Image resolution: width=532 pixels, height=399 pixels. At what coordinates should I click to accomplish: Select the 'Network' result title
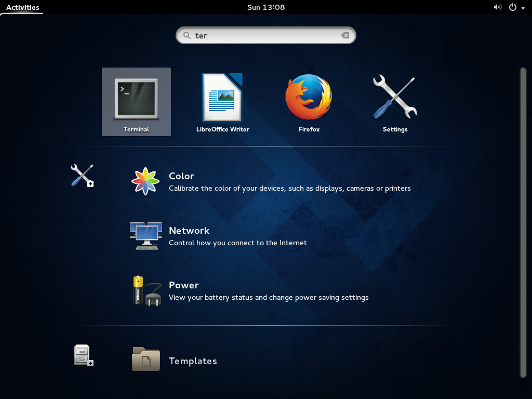189,230
